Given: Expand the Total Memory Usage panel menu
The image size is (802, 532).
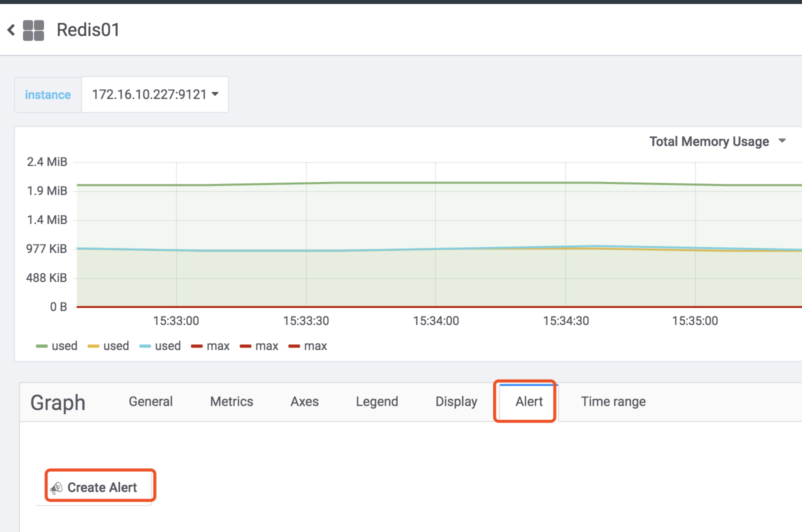Looking at the screenshot, I should pos(717,142).
